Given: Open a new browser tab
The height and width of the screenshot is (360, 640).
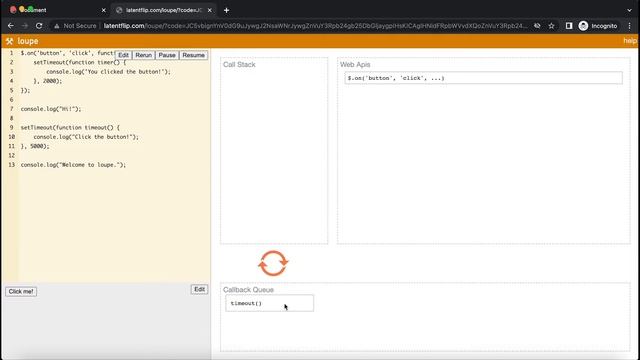Looking at the screenshot, I should 227,10.
